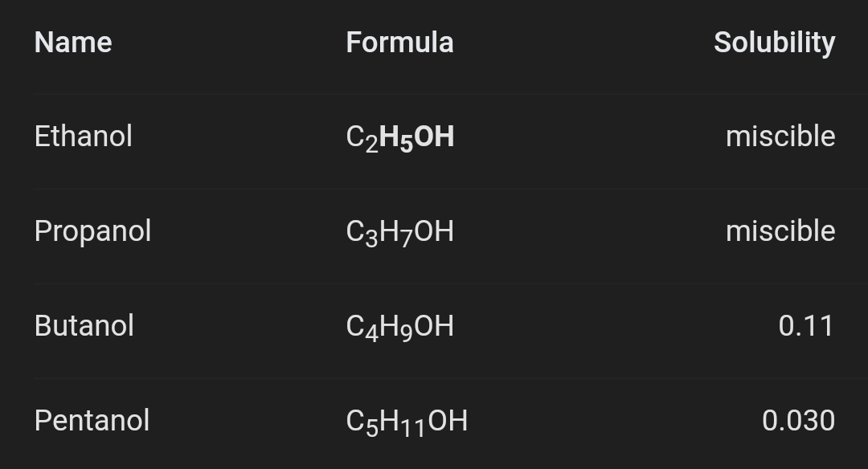Select the Propanol name cell
Viewport: 868px width, 469px height.
click(92, 231)
